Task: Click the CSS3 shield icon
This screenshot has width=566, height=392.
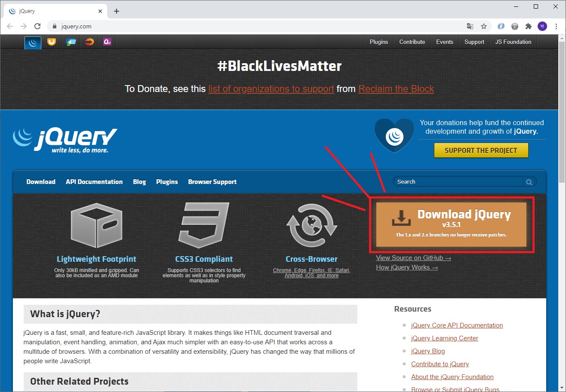Action: [204, 225]
